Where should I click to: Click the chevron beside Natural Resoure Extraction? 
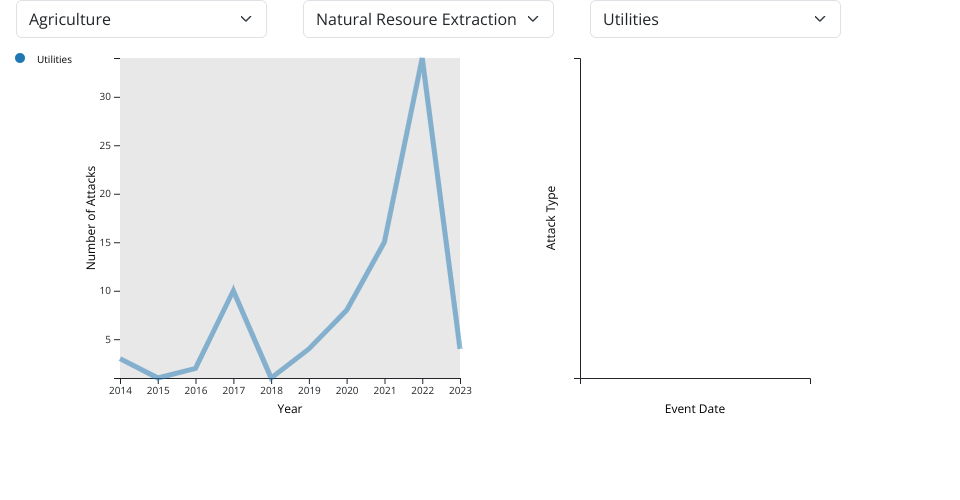click(x=533, y=19)
